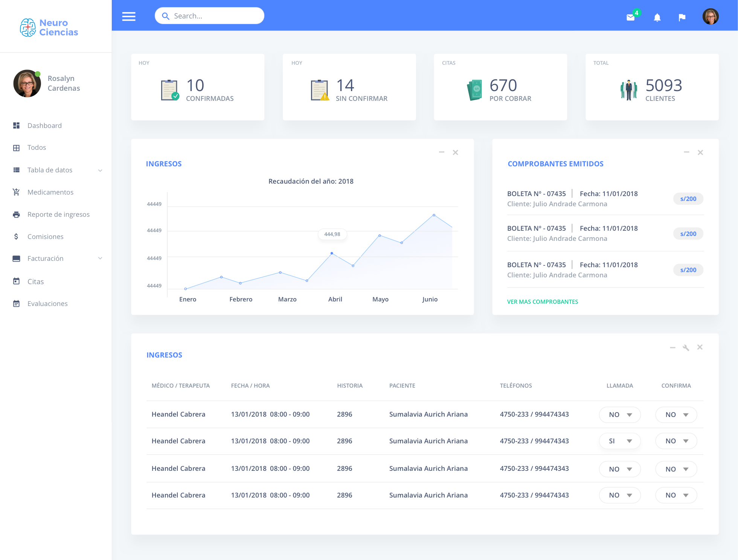738x560 pixels.
Task: Select Reporte de ingresos in sidebar
Action: [58, 215]
